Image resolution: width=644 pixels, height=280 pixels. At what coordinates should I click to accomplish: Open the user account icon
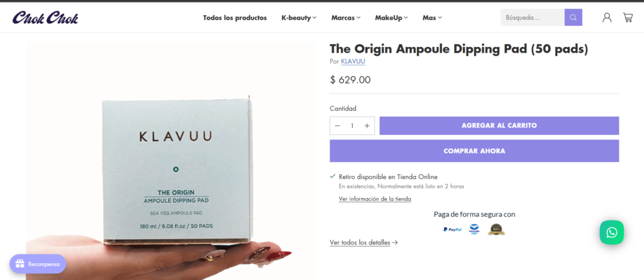(x=607, y=17)
